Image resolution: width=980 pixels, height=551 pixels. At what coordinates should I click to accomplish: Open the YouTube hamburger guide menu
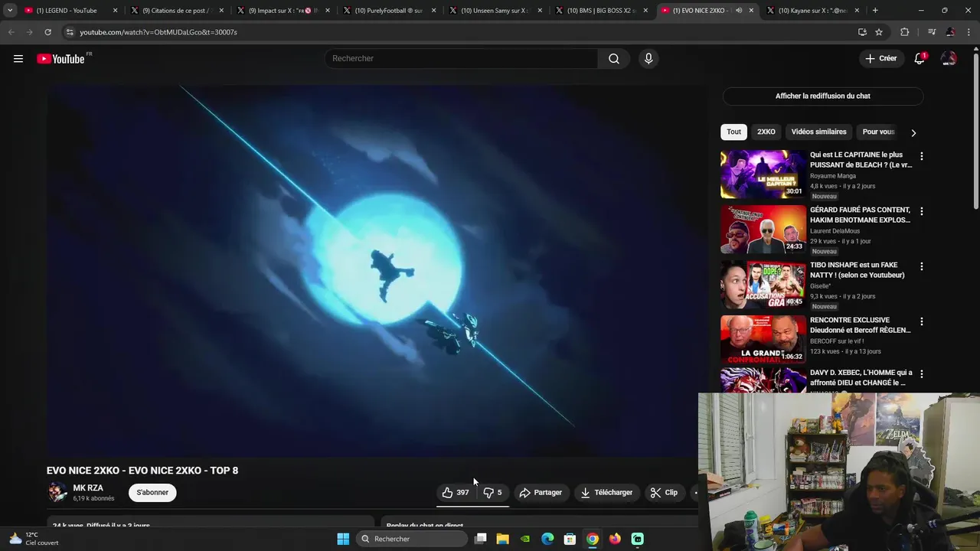18,59
